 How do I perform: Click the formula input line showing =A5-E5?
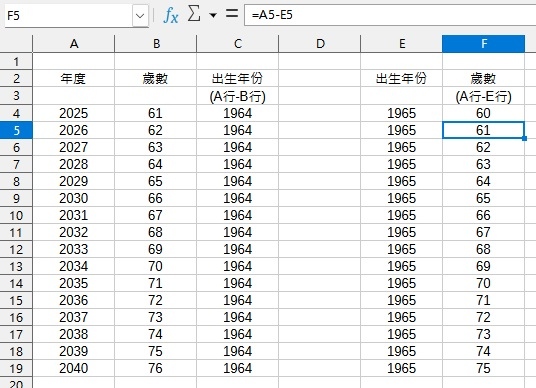pyautogui.click(x=390, y=15)
